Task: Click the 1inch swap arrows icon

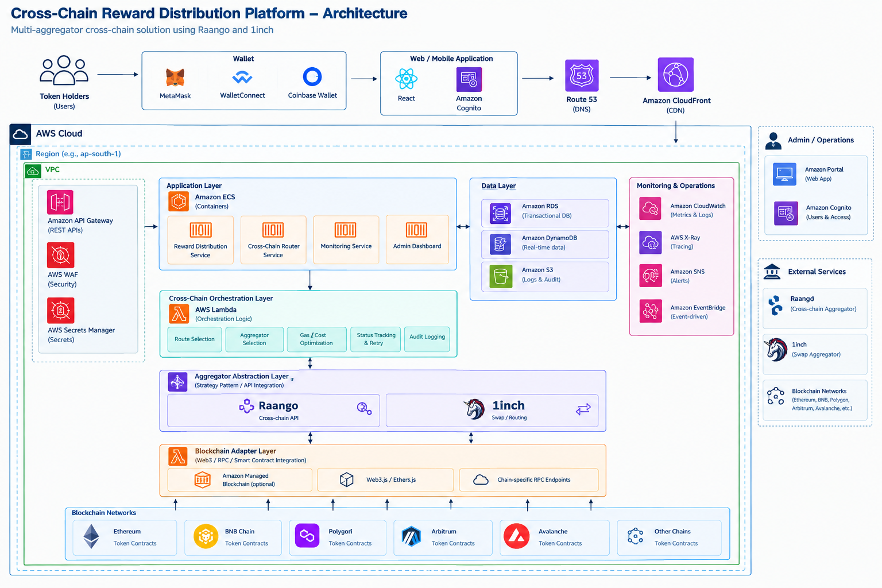Action: (583, 409)
